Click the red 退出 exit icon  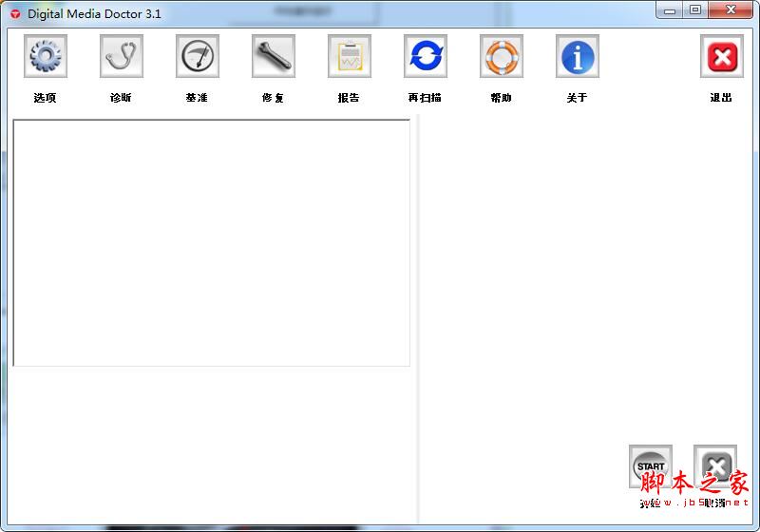click(x=722, y=56)
